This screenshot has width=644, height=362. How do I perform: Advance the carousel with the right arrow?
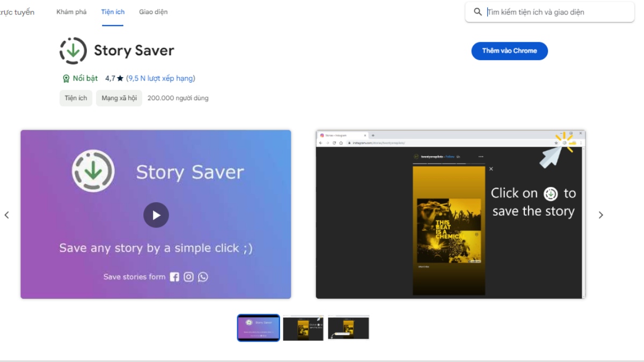[601, 215]
